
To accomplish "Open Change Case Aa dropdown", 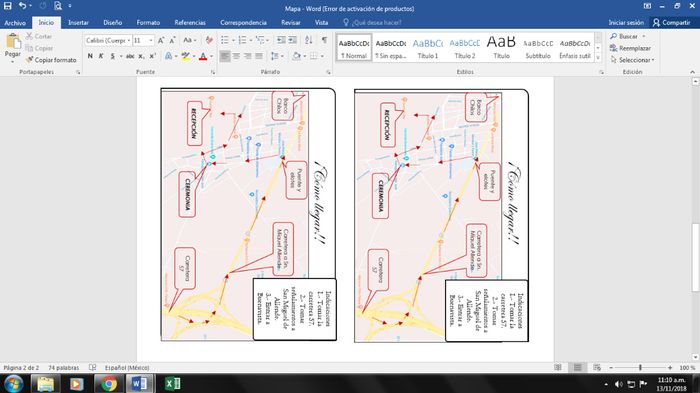I will tap(190, 40).
